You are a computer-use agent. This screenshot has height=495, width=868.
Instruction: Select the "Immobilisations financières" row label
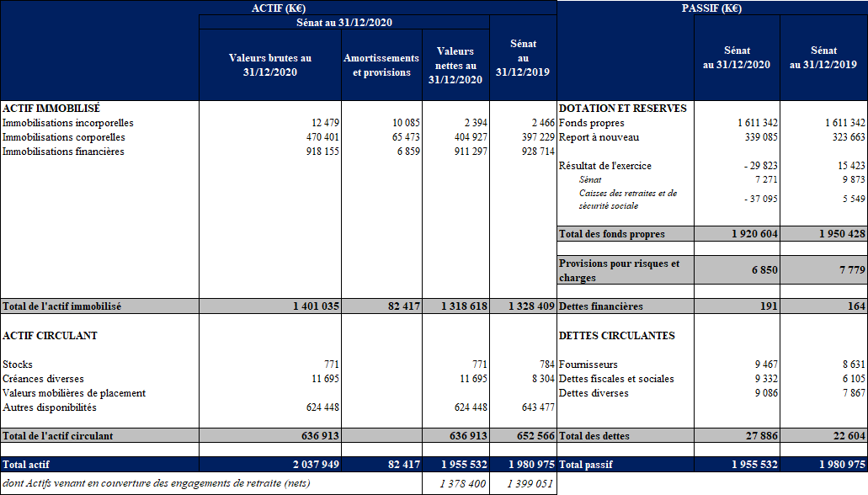[63, 152]
